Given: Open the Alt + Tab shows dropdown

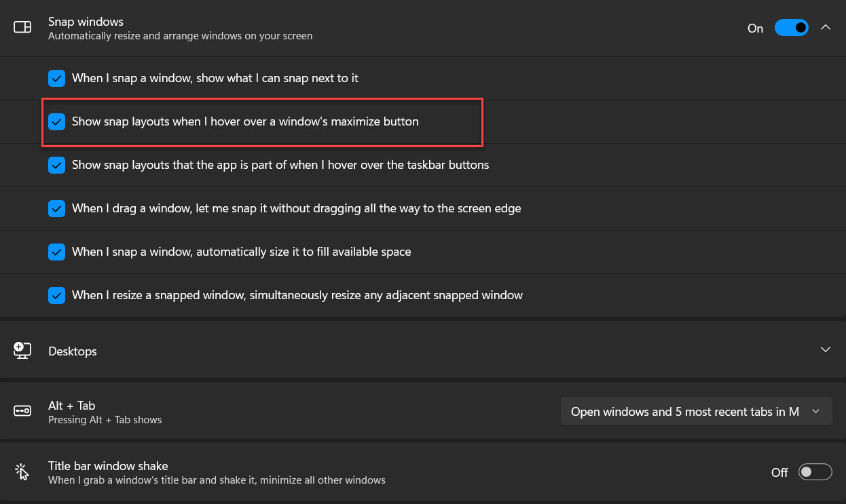Looking at the screenshot, I should [696, 412].
